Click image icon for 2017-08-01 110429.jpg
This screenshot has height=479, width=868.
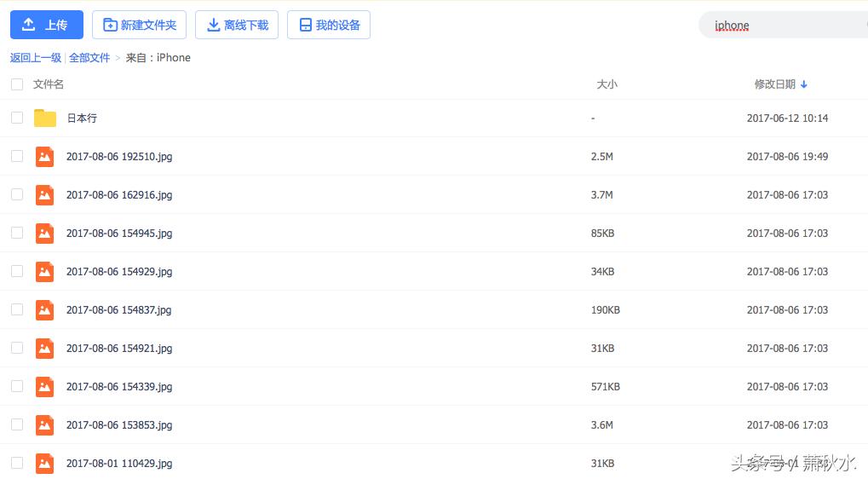(x=45, y=464)
